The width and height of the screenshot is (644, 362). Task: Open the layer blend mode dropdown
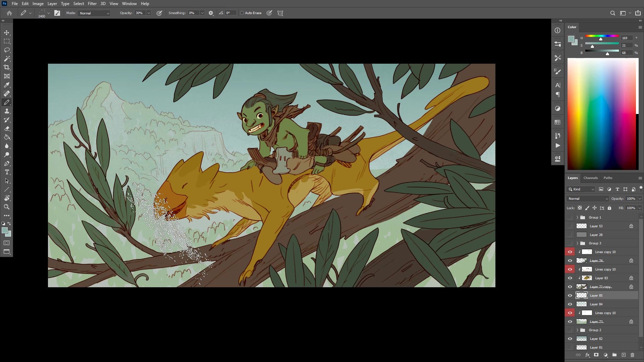588,198
